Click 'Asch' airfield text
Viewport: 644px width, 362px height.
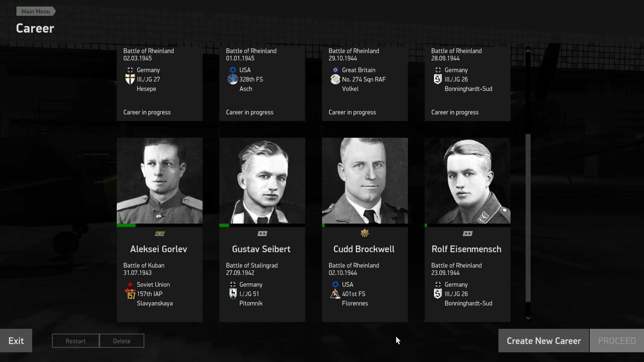tap(246, 89)
